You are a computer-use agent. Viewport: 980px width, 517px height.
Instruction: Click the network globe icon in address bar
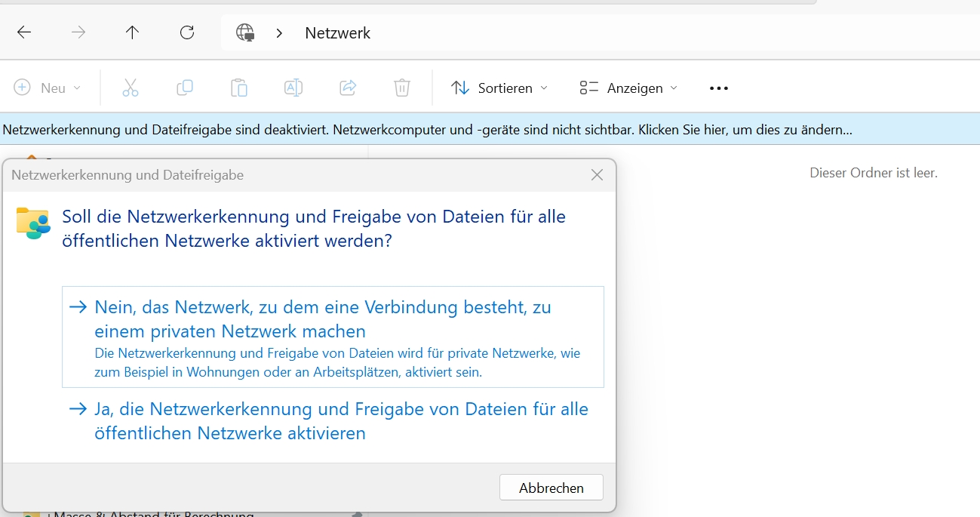(x=245, y=32)
